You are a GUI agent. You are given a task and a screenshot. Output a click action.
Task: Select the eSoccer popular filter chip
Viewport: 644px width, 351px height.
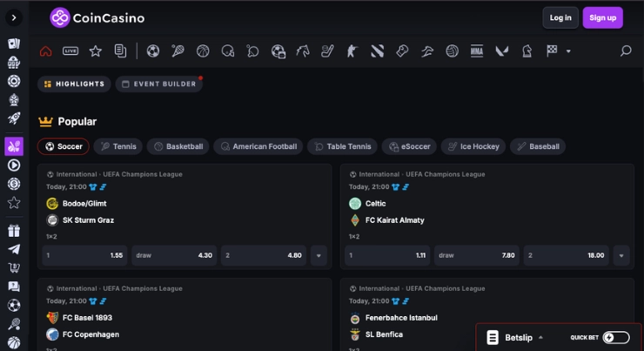[410, 146]
